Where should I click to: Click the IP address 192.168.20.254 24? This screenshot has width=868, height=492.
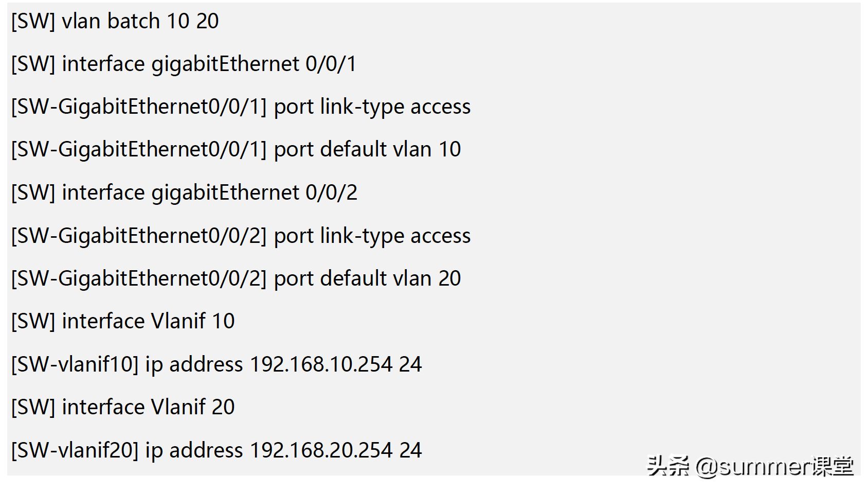[336, 450]
